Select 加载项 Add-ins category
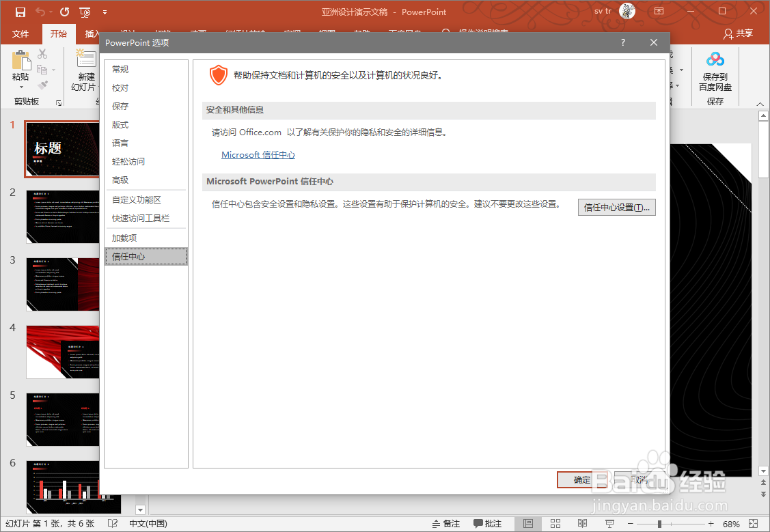The height and width of the screenshot is (532, 770). [x=146, y=238]
